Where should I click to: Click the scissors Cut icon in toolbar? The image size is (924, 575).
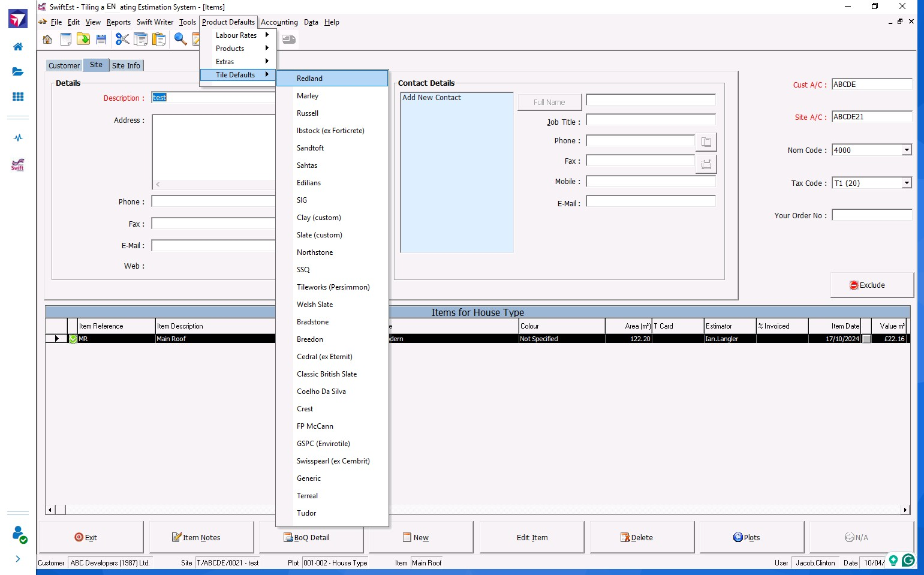coord(122,40)
